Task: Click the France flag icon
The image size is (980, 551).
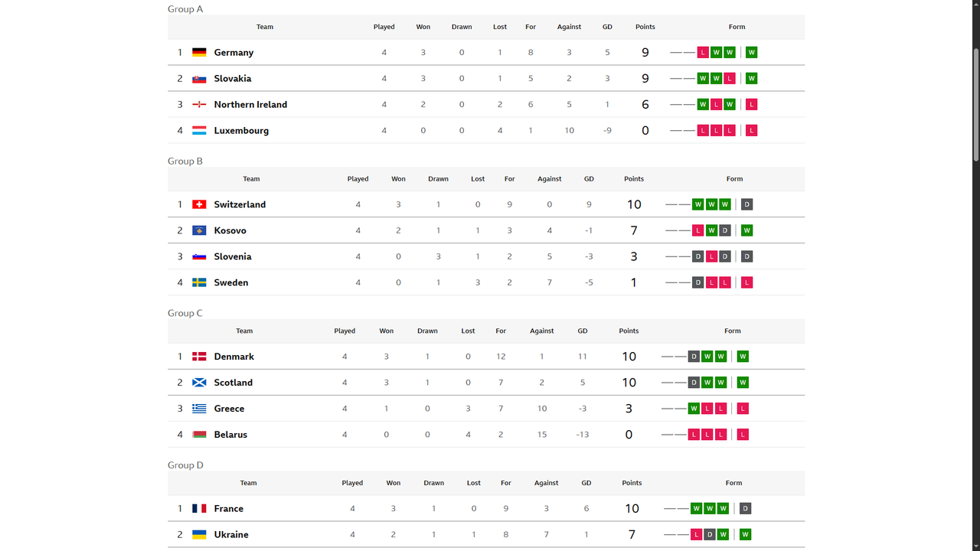Action: (199, 508)
